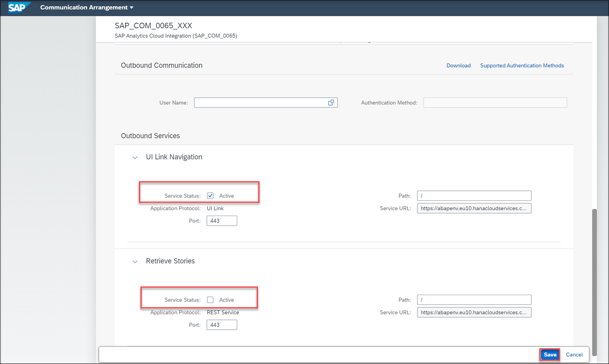This screenshot has height=364, width=609.
Task: Collapse the UI Link Navigation section
Action: pos(135,158)
